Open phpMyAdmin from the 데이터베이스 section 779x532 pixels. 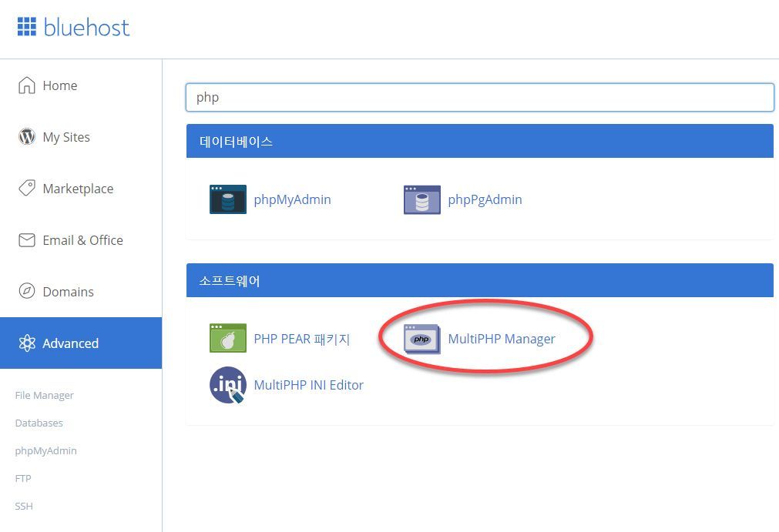[227, 199]
